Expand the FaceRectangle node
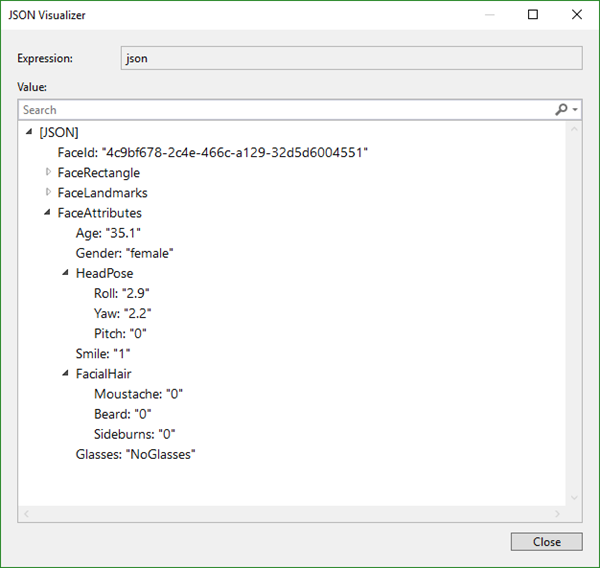 click(x=47, y=172)
